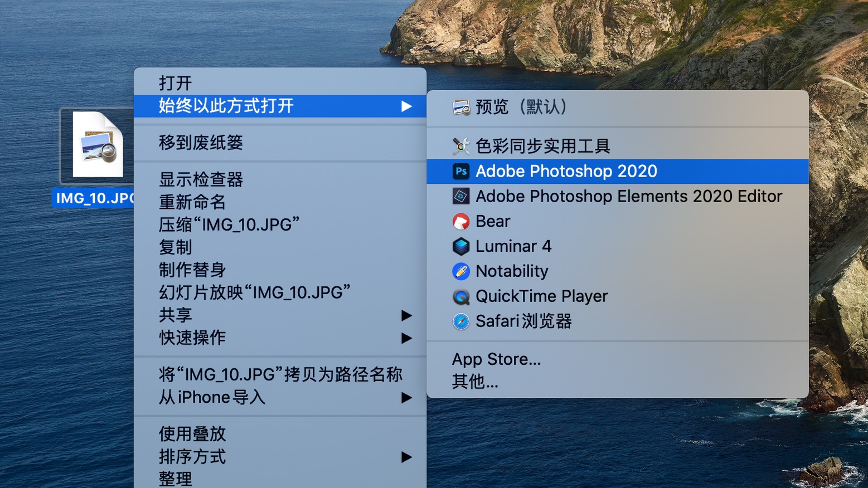
Task: Choose 其他… to pick another app
Action: pos(618,382)
